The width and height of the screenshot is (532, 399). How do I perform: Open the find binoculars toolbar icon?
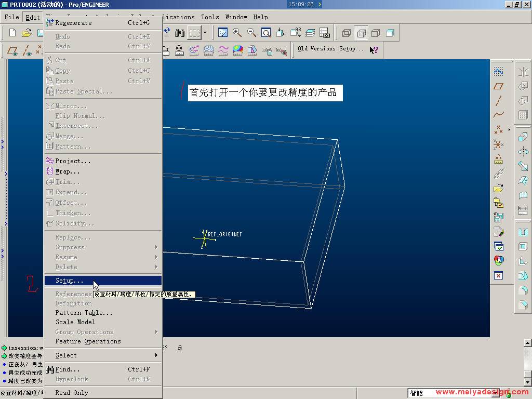click(180, 33)
